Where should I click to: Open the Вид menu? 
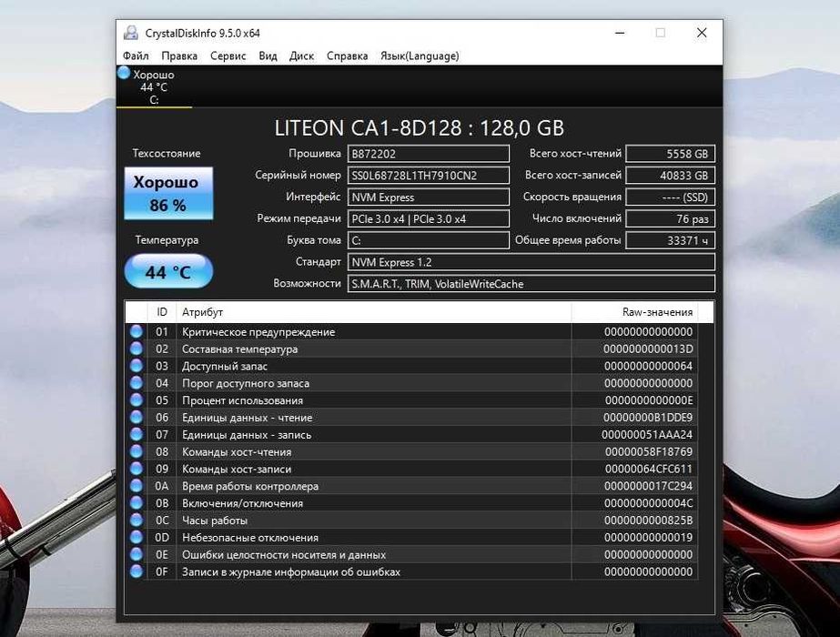click(268, 56)
